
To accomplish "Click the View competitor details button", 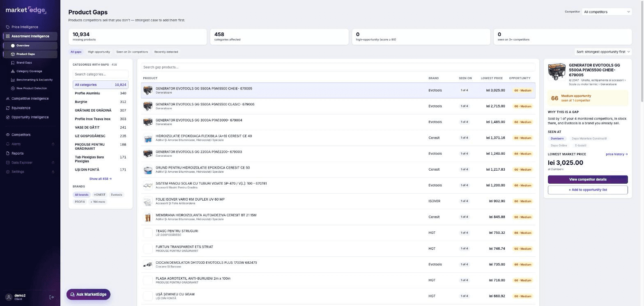I will tap(588, 180).
